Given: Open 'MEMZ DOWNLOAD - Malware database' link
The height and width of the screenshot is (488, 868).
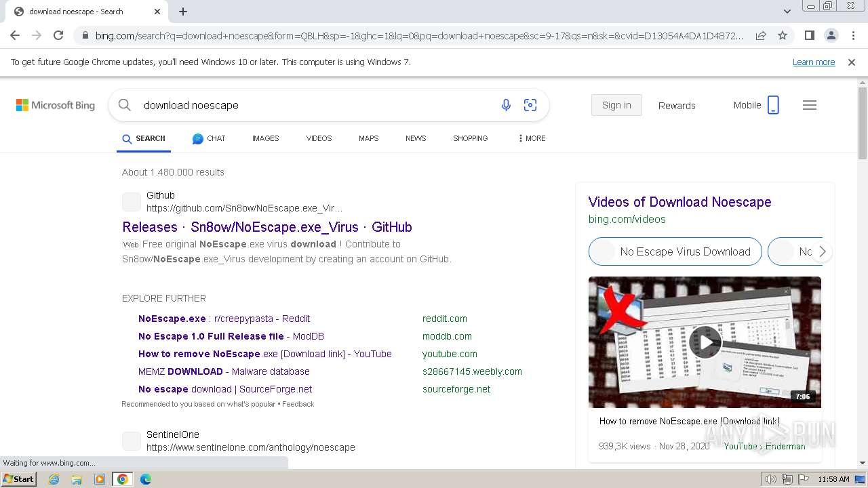Looking at the screenshot, I should [224, 371].
